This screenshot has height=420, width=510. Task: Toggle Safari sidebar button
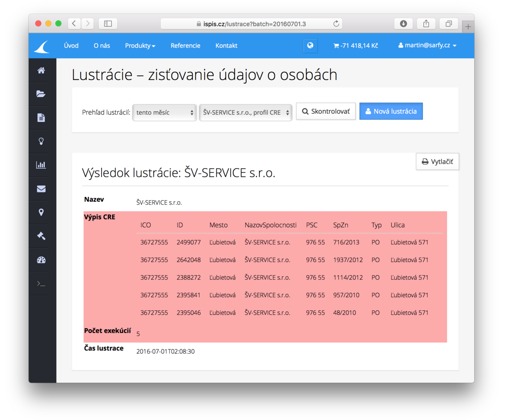108,24
